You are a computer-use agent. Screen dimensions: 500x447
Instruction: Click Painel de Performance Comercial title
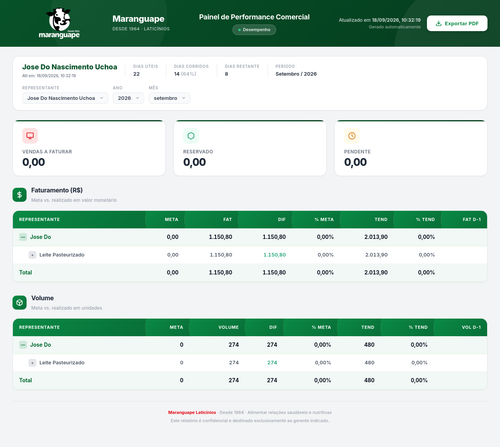tap(254, 17)
